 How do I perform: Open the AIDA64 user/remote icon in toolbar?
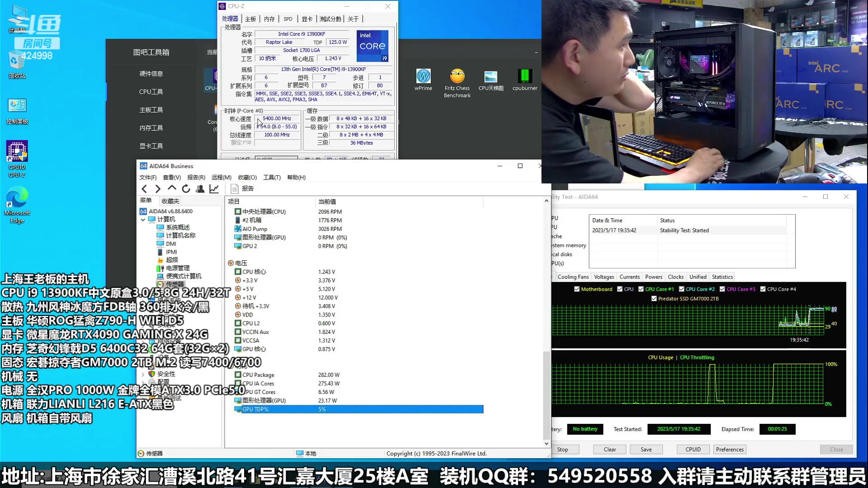[x=200, y=189]
